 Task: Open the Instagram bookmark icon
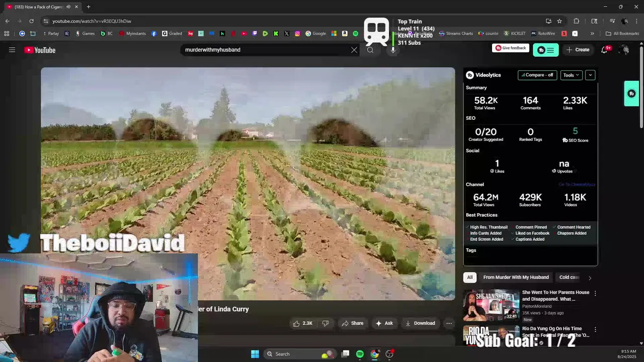tap(297, 34)
